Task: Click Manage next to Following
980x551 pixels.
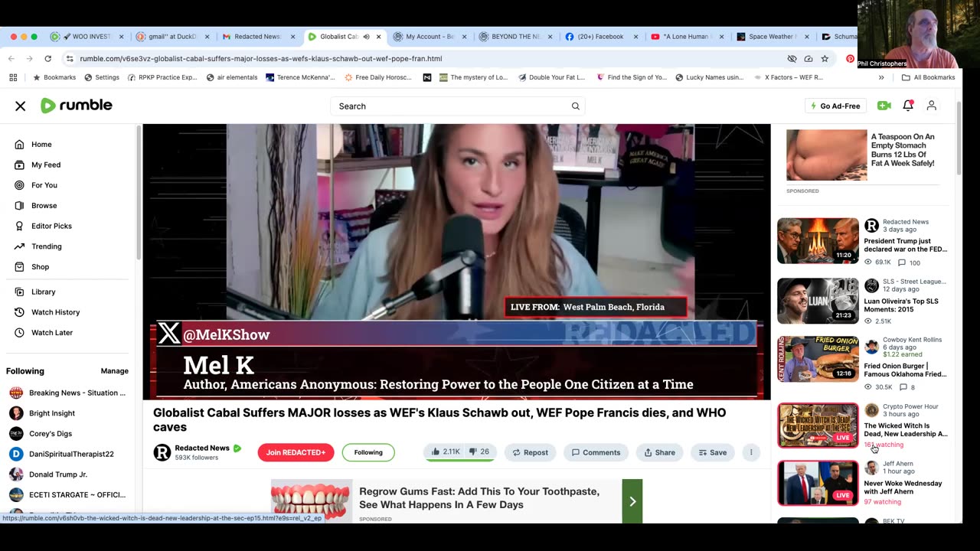Action: tap(114, 371)
